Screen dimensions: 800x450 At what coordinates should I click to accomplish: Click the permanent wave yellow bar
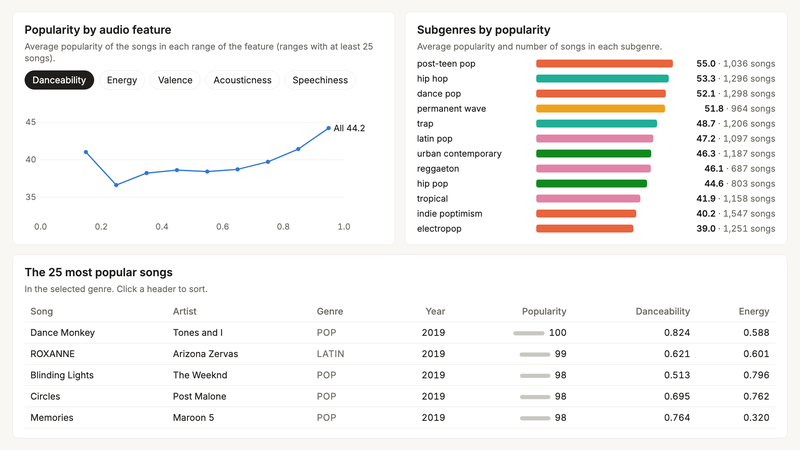[x=600, y=109]
